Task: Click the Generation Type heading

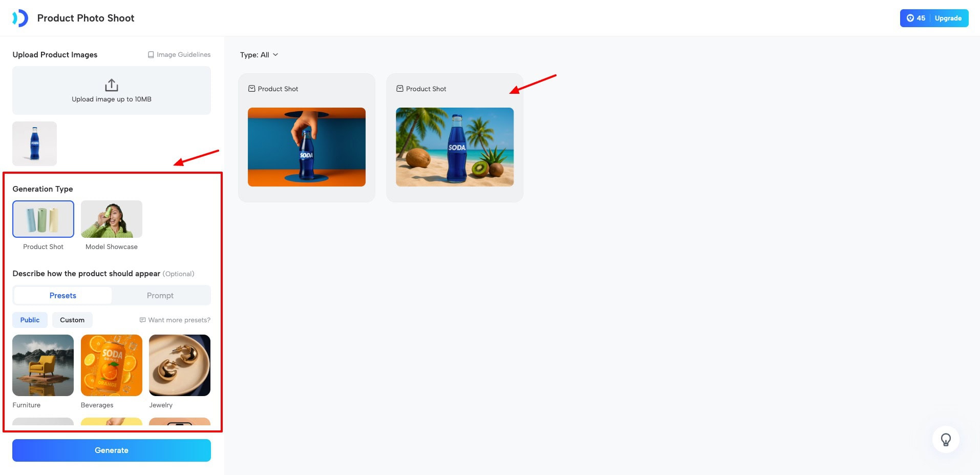Action: tap(42, 189)
